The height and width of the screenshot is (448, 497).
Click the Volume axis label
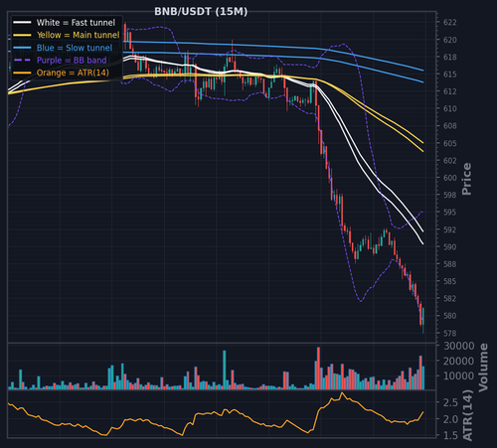point(483,368)
